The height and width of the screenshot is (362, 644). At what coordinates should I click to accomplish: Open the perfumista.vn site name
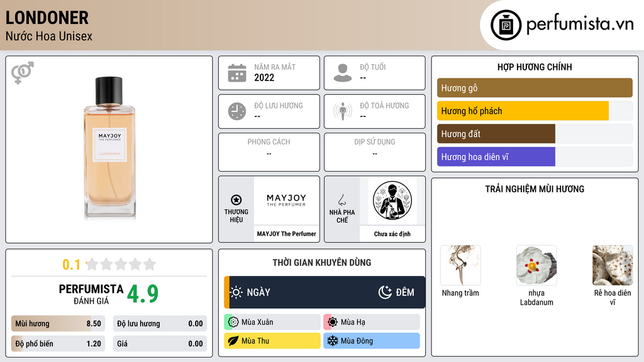tap(580, 24)
